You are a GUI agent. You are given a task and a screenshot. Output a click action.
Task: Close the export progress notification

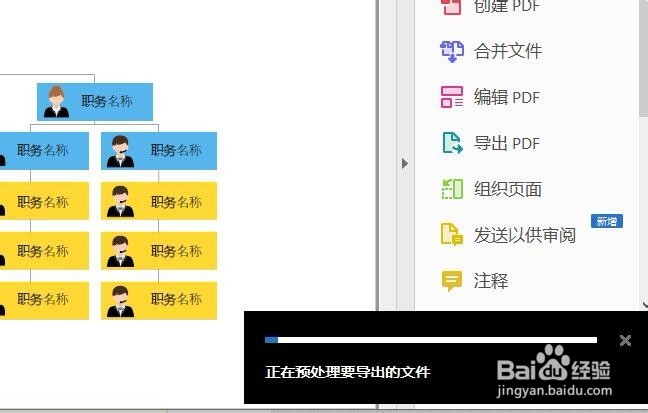(x=625, y=340)
